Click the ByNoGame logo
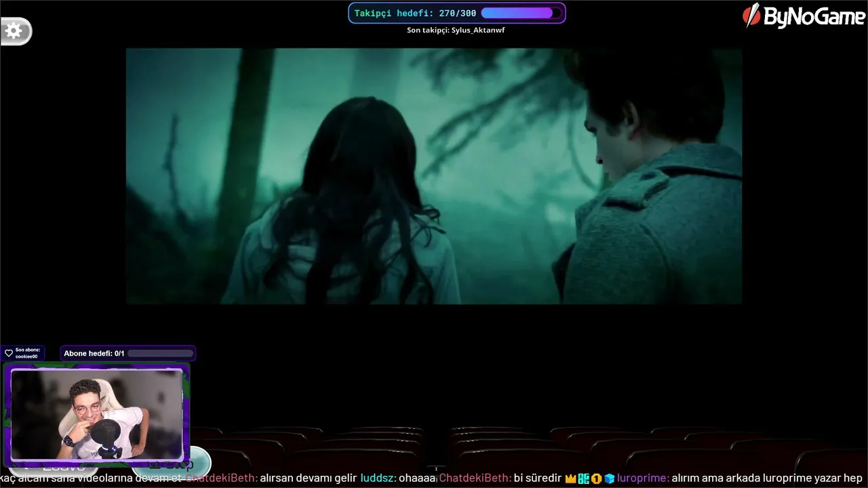 [804, 15]
